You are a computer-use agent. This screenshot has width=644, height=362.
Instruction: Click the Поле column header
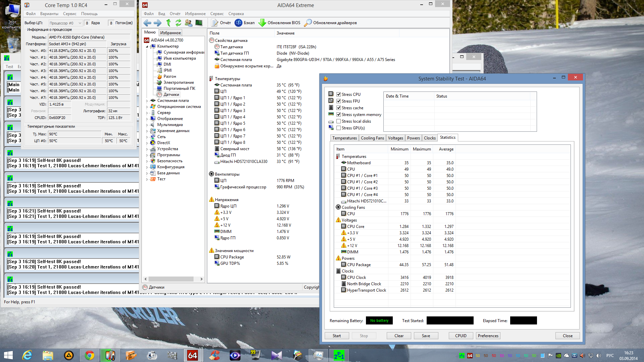[241, 33]
